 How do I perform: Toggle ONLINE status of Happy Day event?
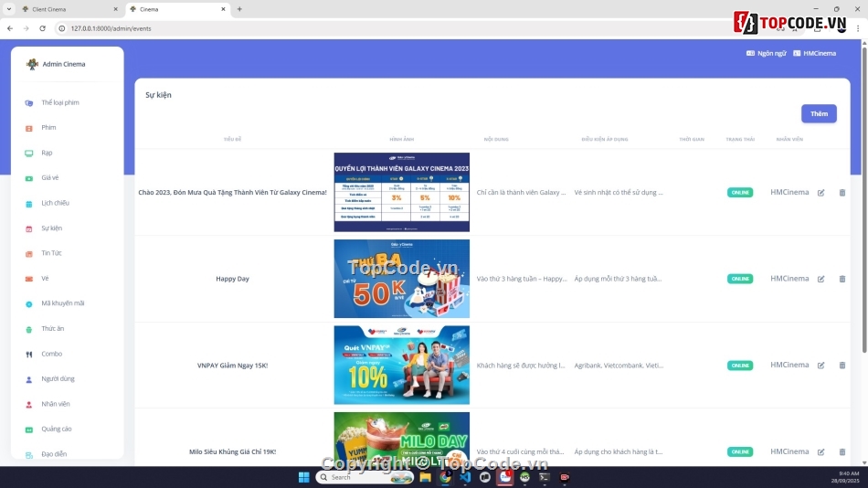click(740, 279)
